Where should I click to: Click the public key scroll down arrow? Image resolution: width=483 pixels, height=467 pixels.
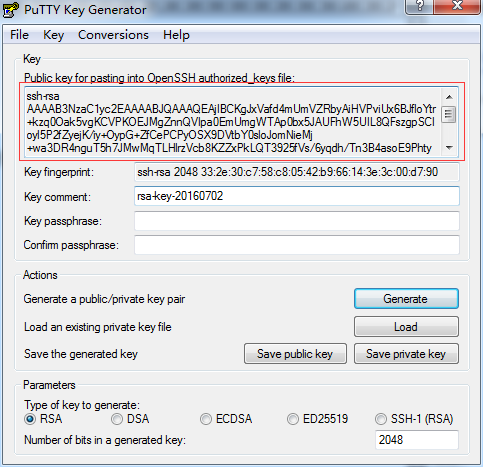click(x=449, y=147)
